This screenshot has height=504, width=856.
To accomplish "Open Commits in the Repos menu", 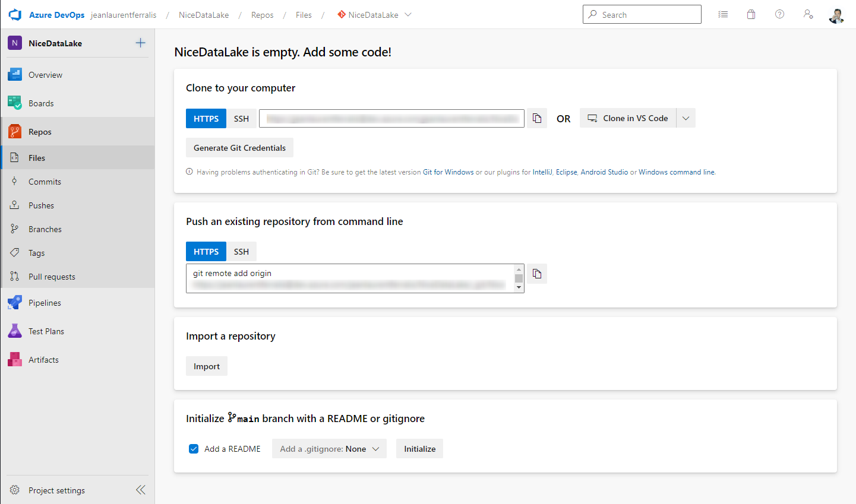I will 78,182.
